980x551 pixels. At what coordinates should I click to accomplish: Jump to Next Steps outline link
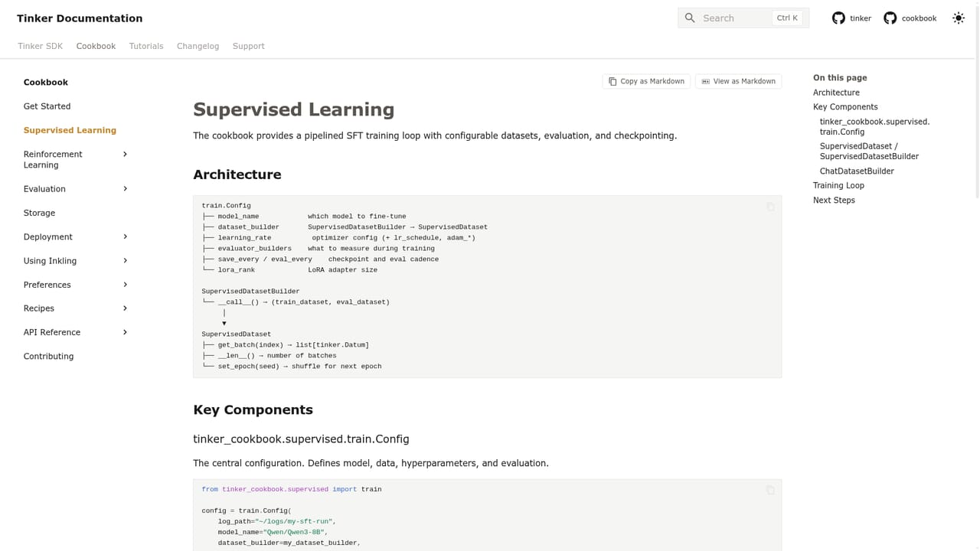[x=834, y=201]
